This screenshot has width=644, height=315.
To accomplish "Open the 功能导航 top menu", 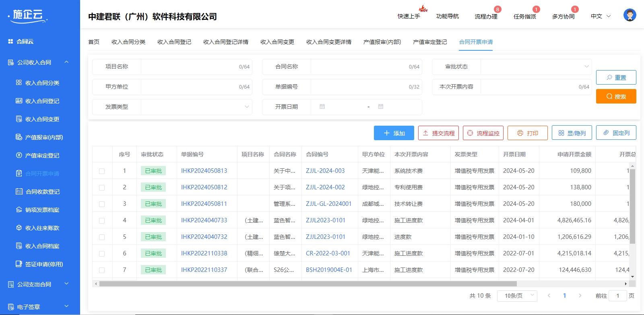I will [x=448, y=16].
